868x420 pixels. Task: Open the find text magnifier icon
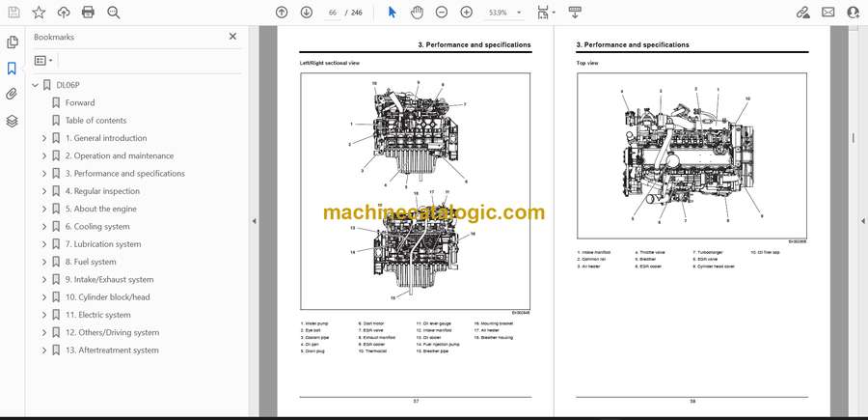click(114, 13)
